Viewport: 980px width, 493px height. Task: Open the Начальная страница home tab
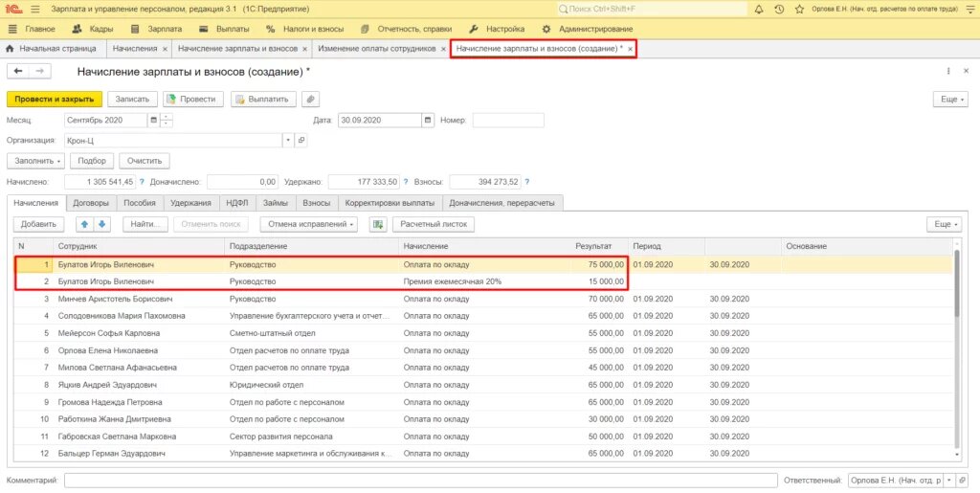[52, 48]
